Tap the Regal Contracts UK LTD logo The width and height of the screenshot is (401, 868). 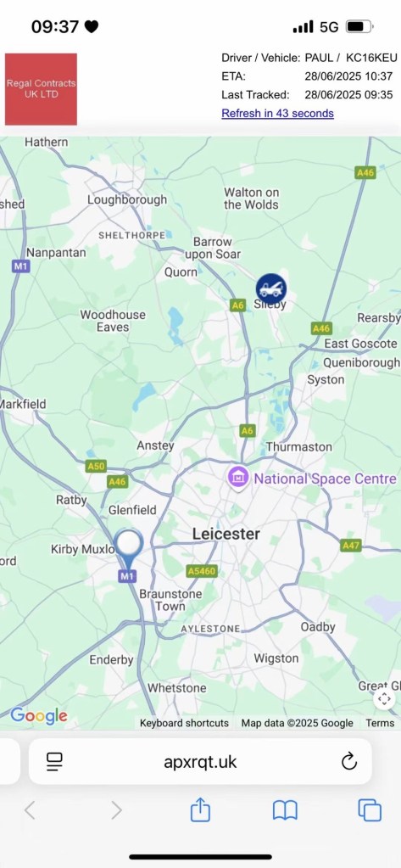click(x=41, y=89)
